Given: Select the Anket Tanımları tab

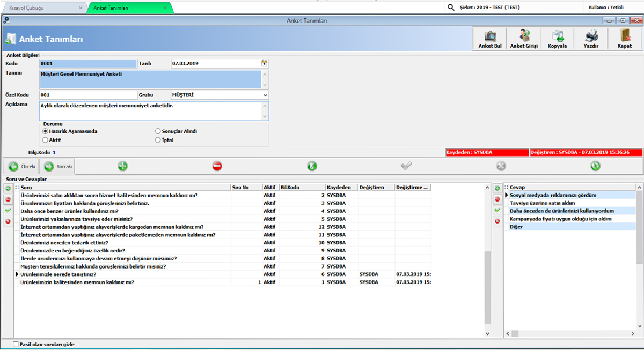Looking at the screenshot, I should coord(129,8).
